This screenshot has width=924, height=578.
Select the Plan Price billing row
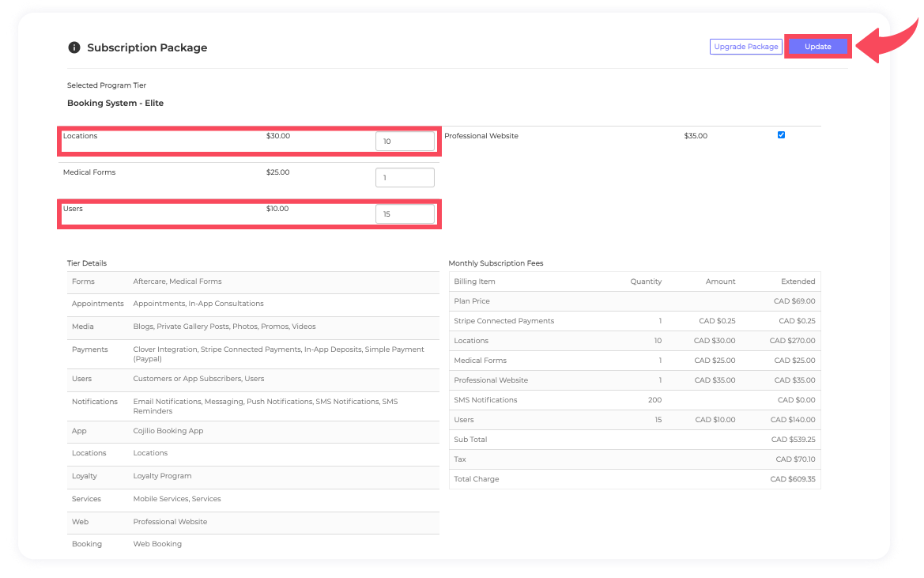point(472,301)
